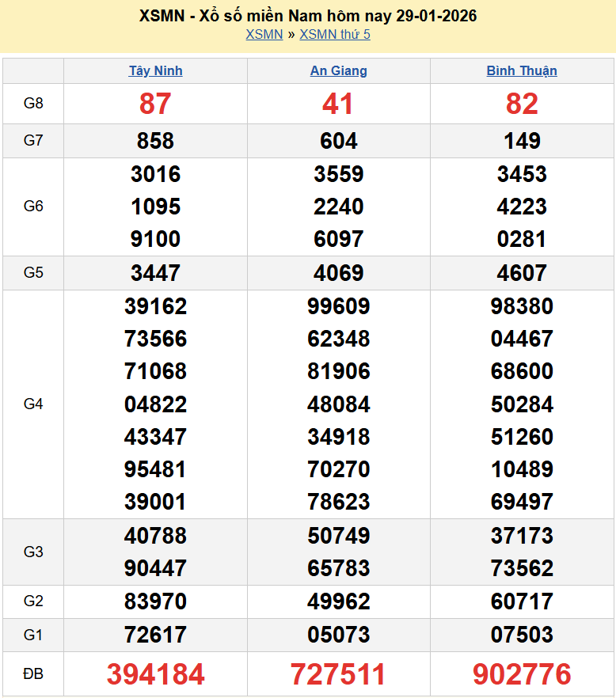Click Tây Ninh special prize 394184
Viewport: 616px width, 698px height.
point(155,674)
